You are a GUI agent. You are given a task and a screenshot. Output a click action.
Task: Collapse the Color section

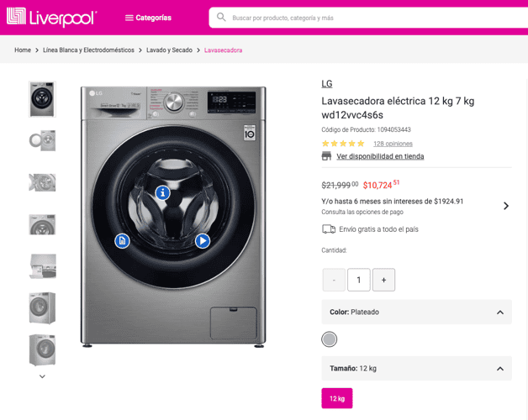coord(499,312)
